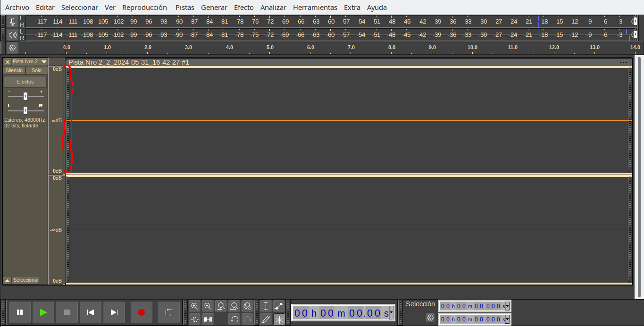
Task: Open the Pista Nro 2_ track dropdown menu
Action: click(44, 62)
